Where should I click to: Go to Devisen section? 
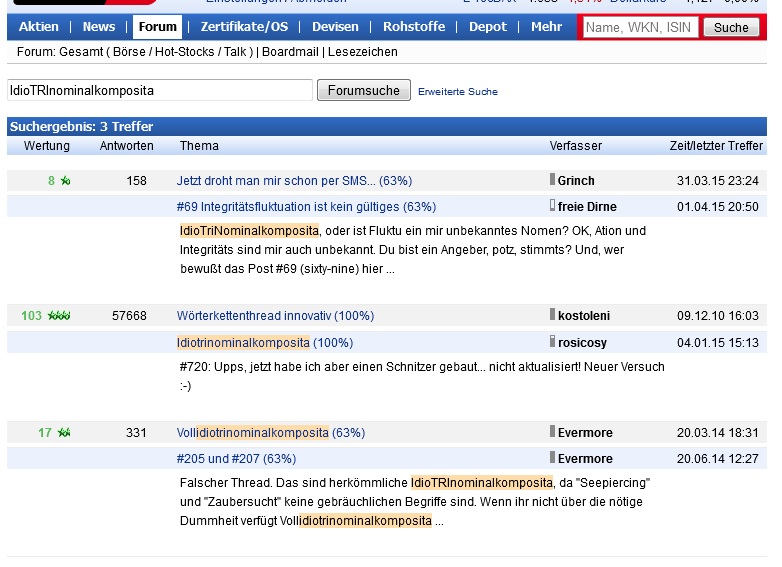click(x=335, y=26)
